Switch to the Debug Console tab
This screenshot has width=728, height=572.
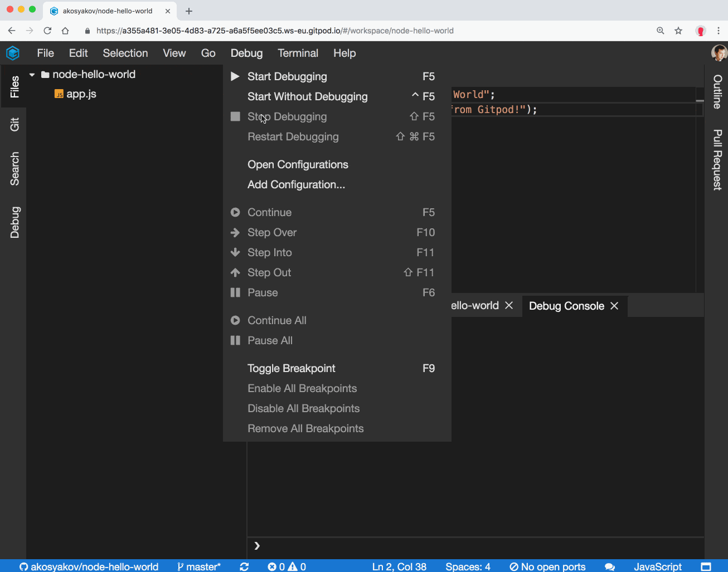[x=566, y=306]
